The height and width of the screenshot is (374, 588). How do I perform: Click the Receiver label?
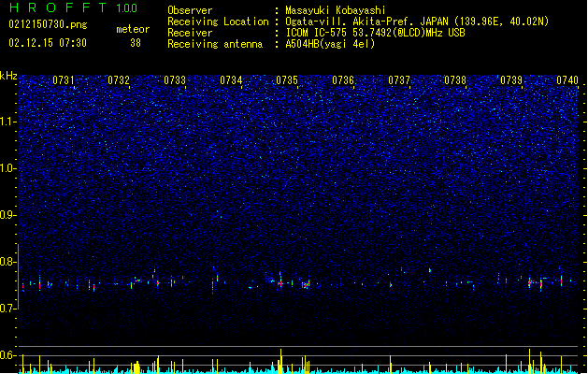pyautogui.click(x=190, y=33)
